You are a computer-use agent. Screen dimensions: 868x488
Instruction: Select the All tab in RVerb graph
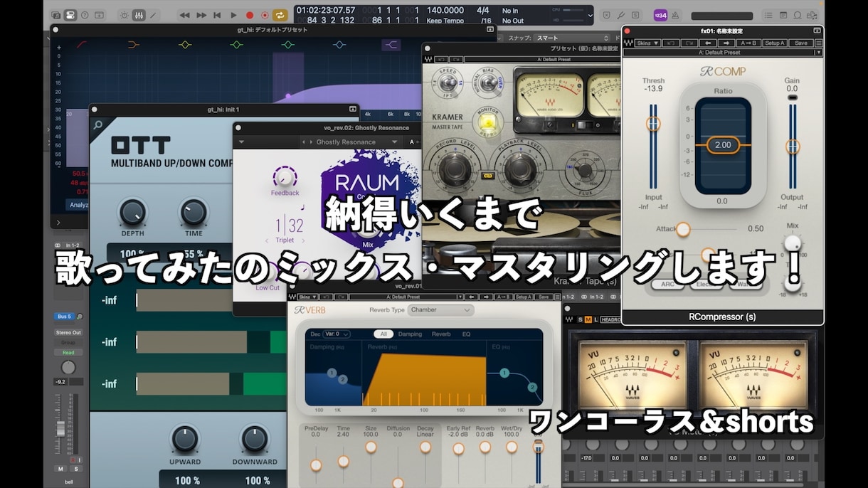[384, 334]
